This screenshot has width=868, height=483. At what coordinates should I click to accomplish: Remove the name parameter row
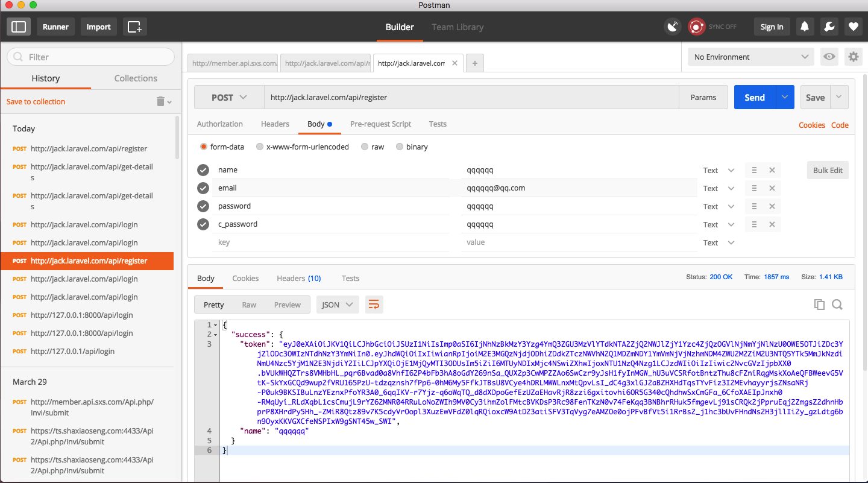772,170
